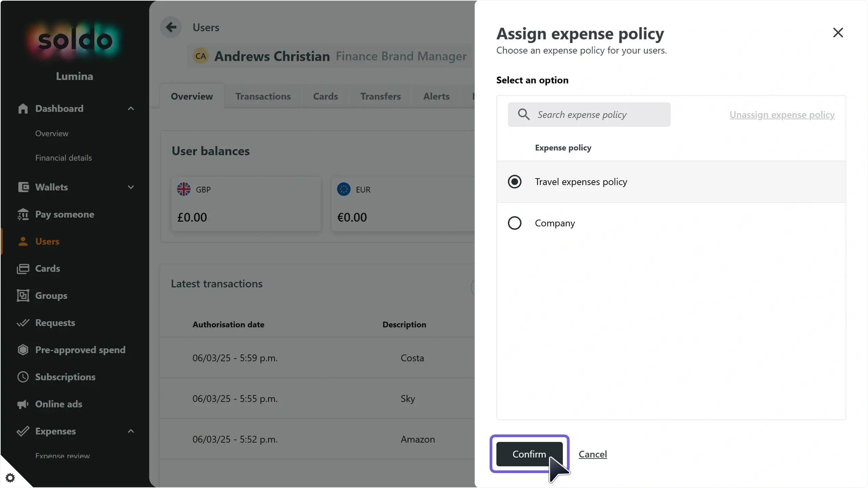The width and height of the screenshot is (868, 488).
Task: Click the Users breadcrumb text
Action: coord(206,27)
